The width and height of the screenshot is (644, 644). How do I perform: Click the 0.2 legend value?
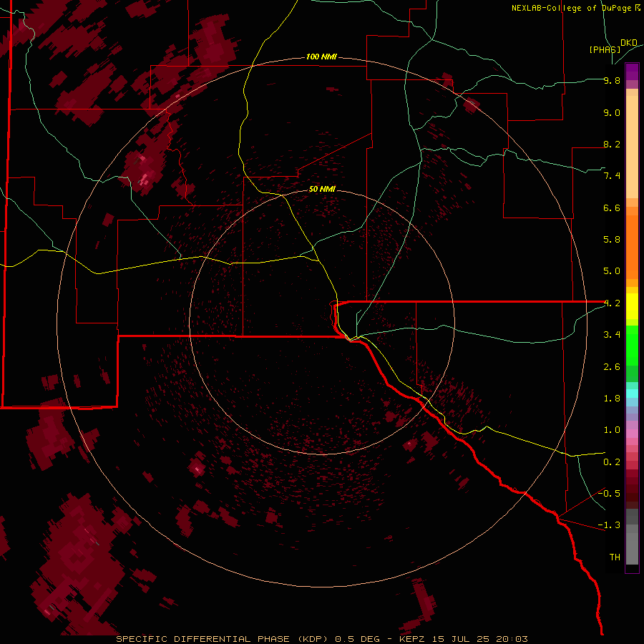612,462
